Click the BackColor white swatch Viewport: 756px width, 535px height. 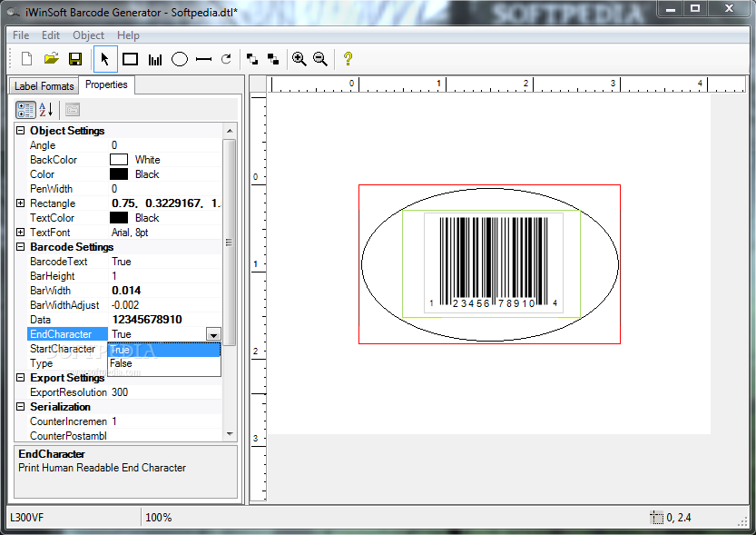click(119, 160)
